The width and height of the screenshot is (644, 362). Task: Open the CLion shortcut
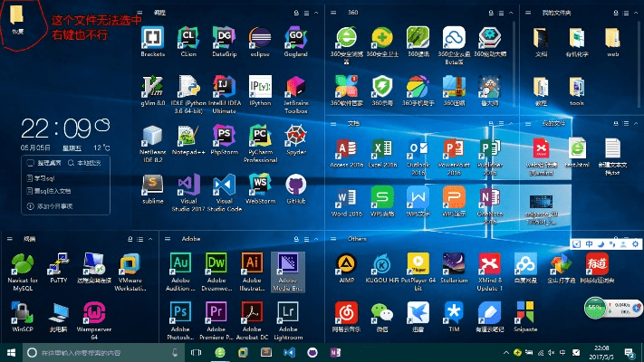(188, 38)
